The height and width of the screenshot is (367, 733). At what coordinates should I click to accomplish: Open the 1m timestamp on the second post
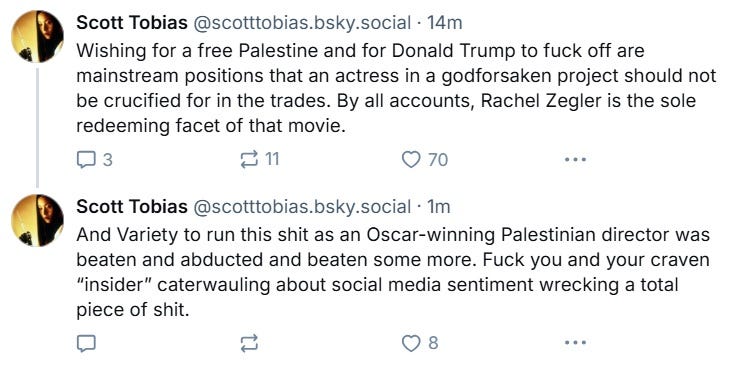438,207
